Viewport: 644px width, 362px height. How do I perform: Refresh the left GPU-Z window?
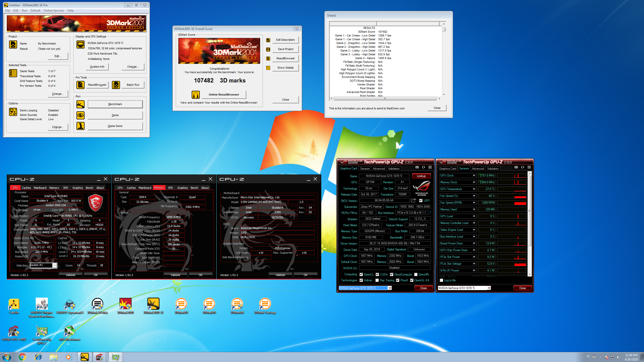click(424, 167)
